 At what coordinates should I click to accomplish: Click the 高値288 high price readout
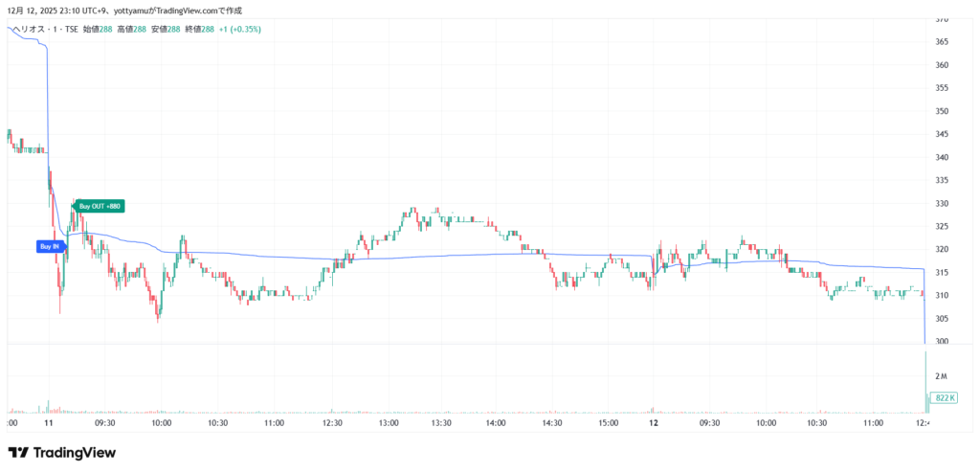pos(132,30)
